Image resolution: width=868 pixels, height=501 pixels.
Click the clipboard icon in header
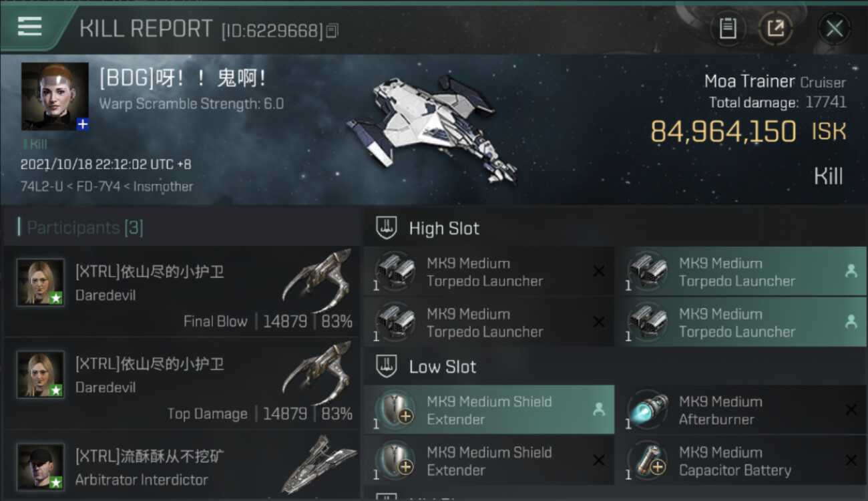(728, 29)
